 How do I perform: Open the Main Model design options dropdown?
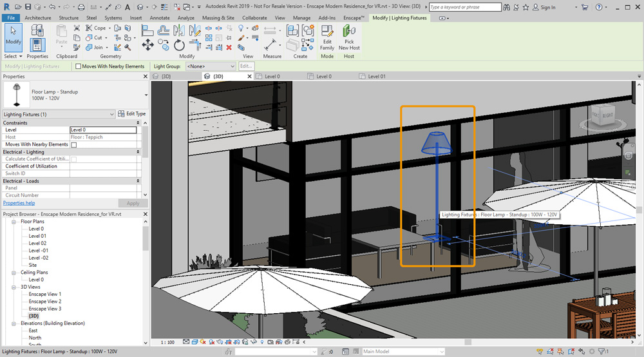click(x=403, y=351)
